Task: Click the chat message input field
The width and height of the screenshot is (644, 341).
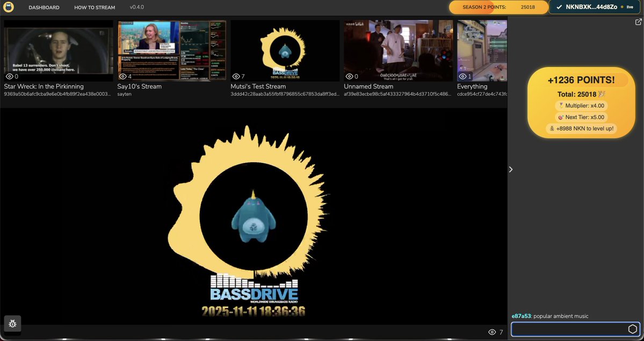Action: click(x=575, y=329)
